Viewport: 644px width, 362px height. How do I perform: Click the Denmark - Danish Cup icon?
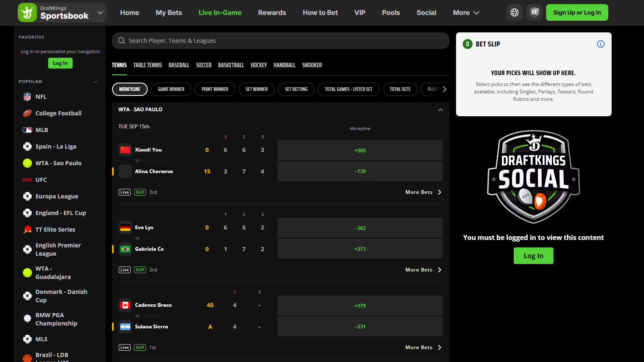(27, 296)
